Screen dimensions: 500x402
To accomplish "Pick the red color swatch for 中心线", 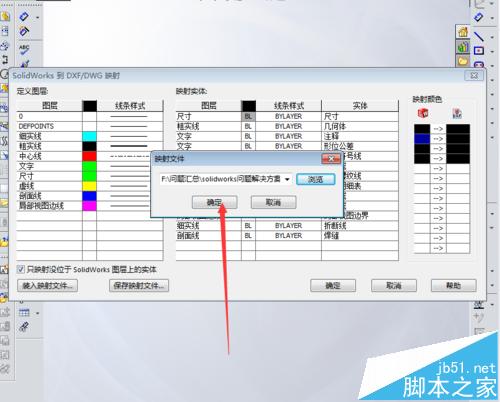I will [89, 156].
